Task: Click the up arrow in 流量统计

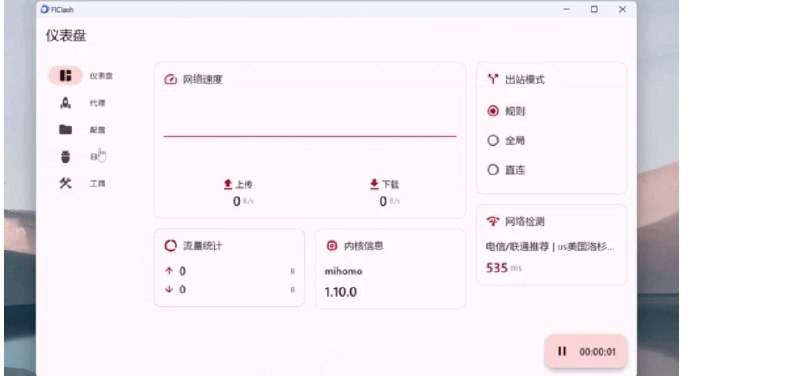Action: click(169, 271)
